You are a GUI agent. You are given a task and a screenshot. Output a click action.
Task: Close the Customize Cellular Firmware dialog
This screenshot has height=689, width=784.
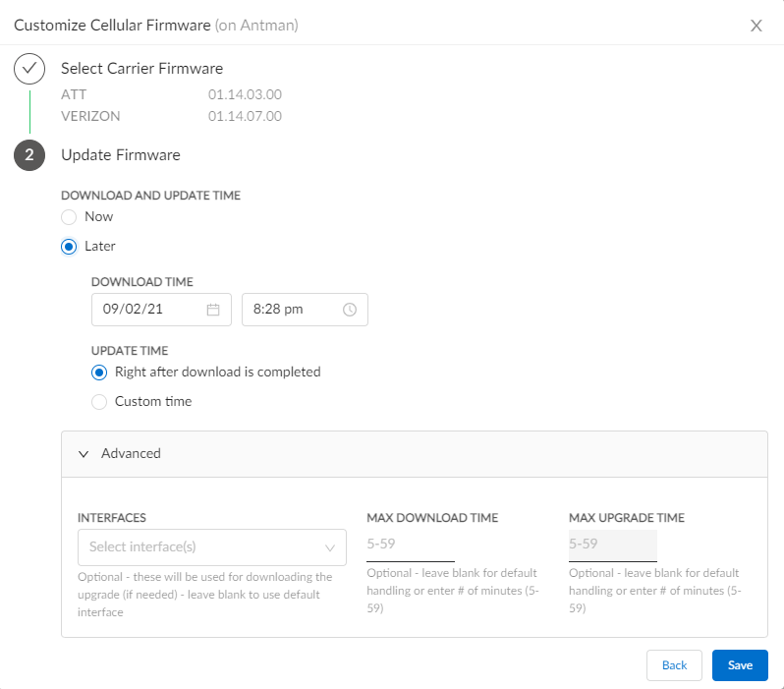point(756,26)
